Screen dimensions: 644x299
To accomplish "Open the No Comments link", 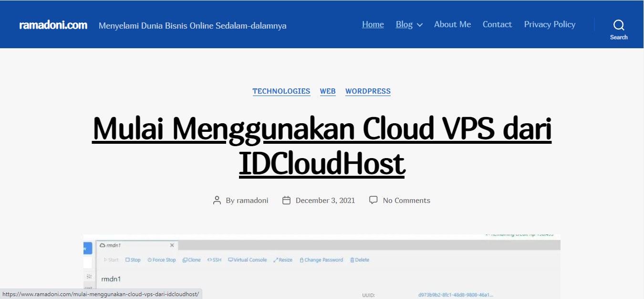I will tap(406, 201).
